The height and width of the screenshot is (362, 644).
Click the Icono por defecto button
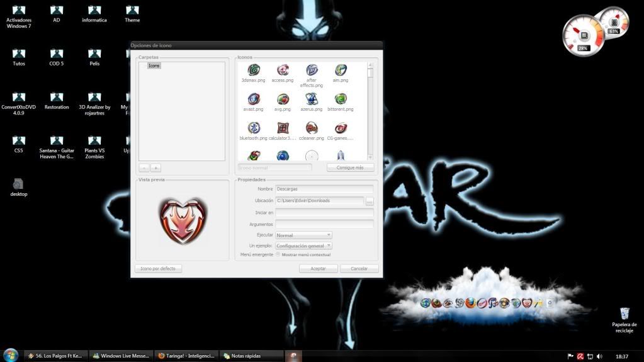[158, 268]
